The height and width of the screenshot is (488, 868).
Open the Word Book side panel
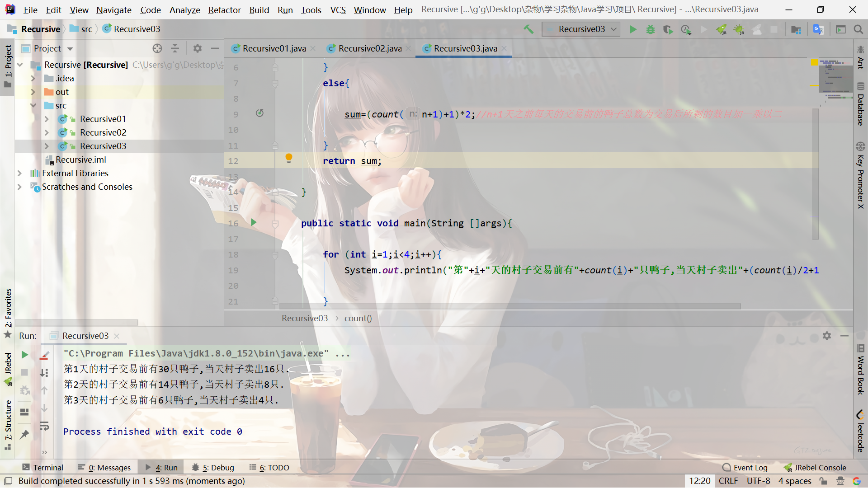click(860, 370)
